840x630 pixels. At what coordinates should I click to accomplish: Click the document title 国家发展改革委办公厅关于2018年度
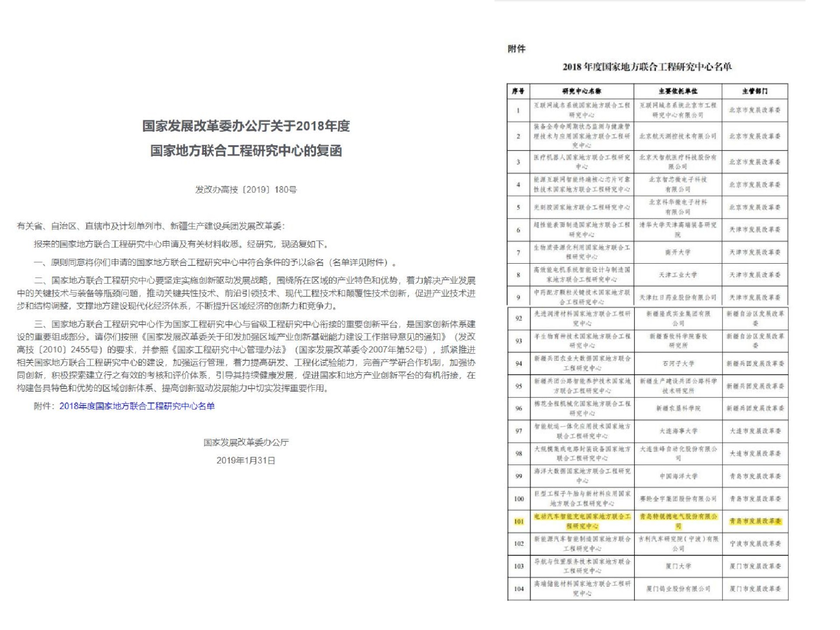pos(246,126)
